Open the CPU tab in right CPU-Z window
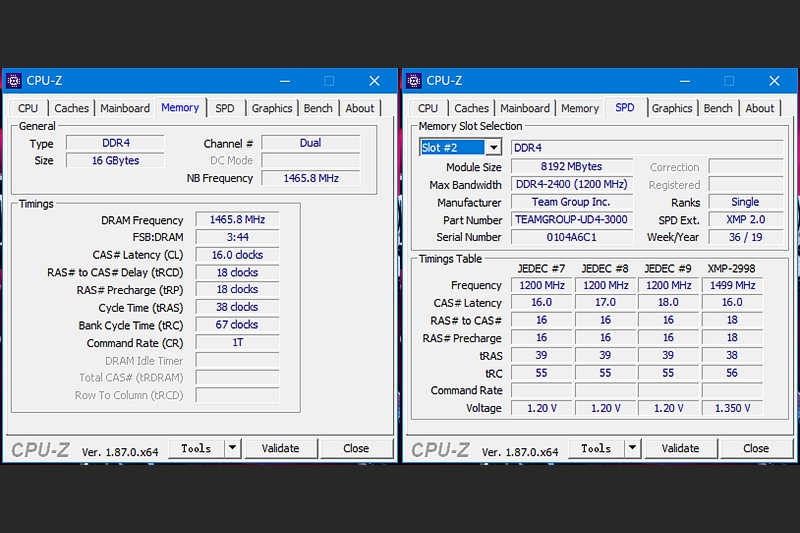The image size is (800, 533). 428,108
